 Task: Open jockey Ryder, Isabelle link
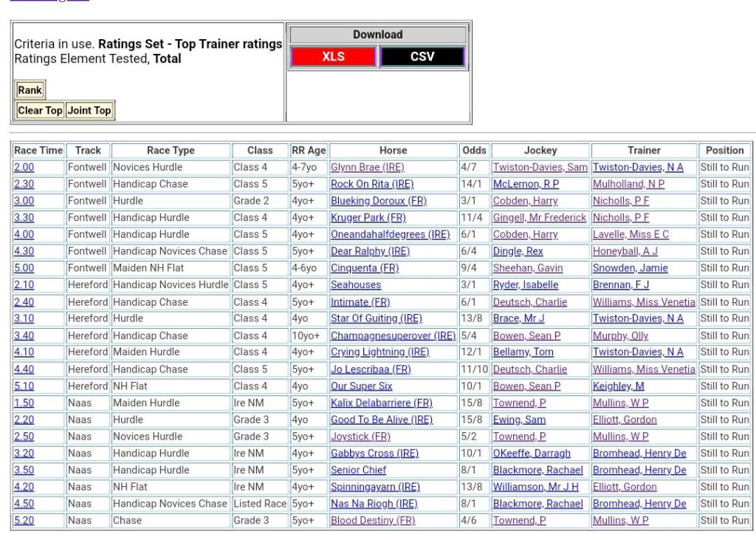tap(525, 285)
